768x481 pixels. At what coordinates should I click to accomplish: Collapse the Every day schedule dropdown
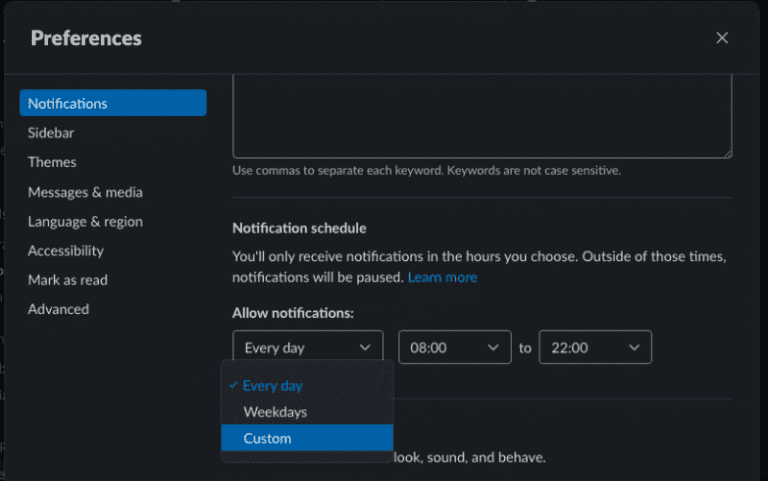coord(307,348)
